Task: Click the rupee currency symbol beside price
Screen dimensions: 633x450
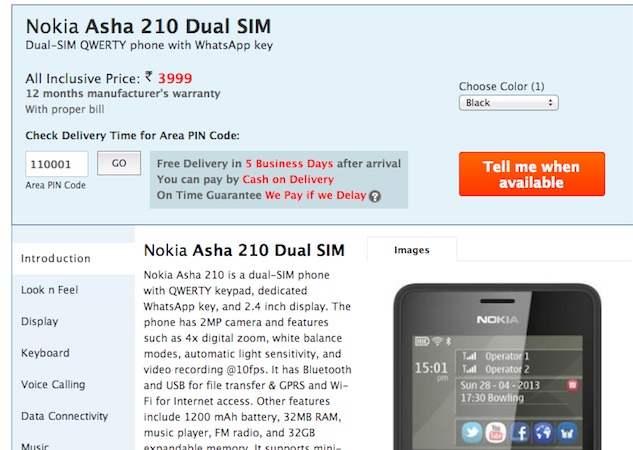Action: tap(149, 76)
